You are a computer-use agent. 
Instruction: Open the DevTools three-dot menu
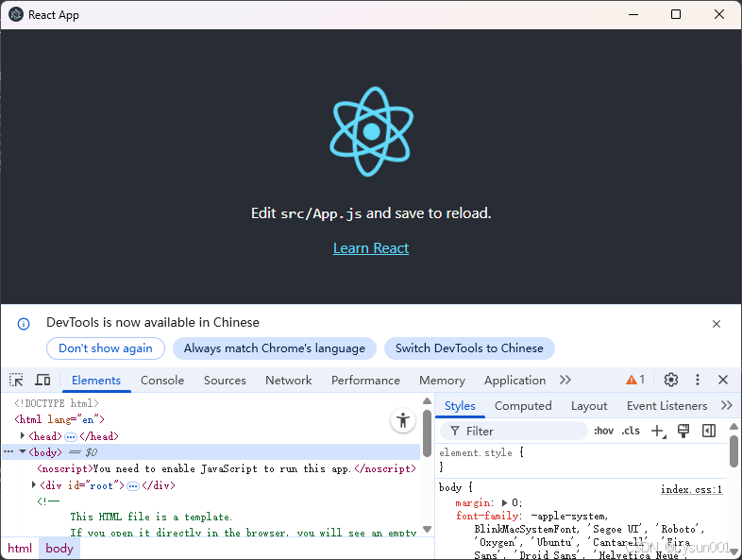coord(697,380)
